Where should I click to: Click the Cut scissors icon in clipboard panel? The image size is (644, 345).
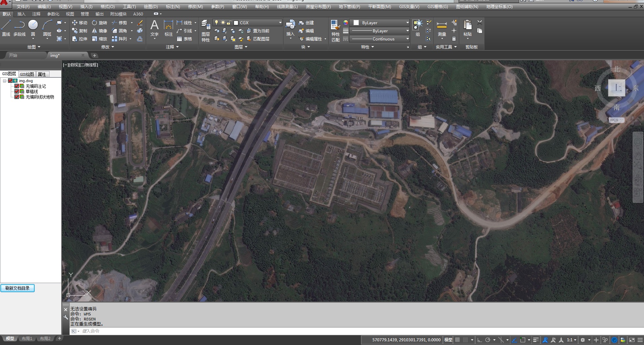click(x=480, y=23)
